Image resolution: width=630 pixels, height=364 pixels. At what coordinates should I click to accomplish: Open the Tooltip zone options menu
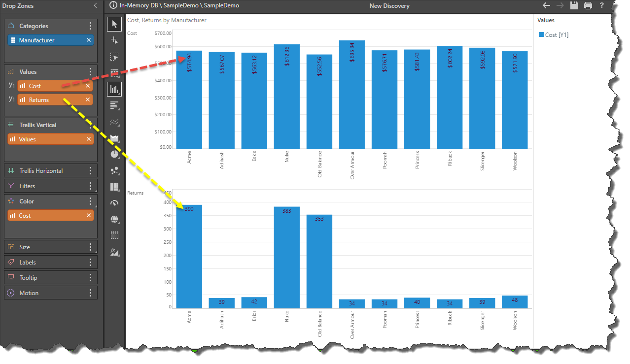pyautogui.click(x=90, y=278)
